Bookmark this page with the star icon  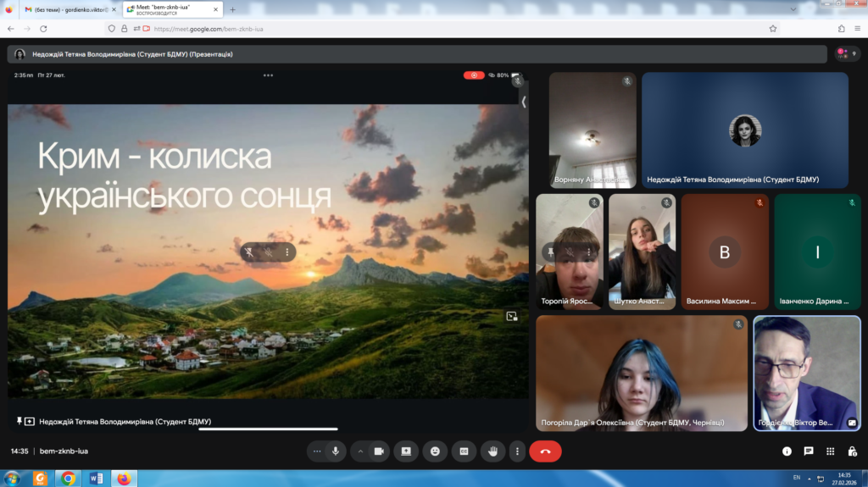click(773, 28)
